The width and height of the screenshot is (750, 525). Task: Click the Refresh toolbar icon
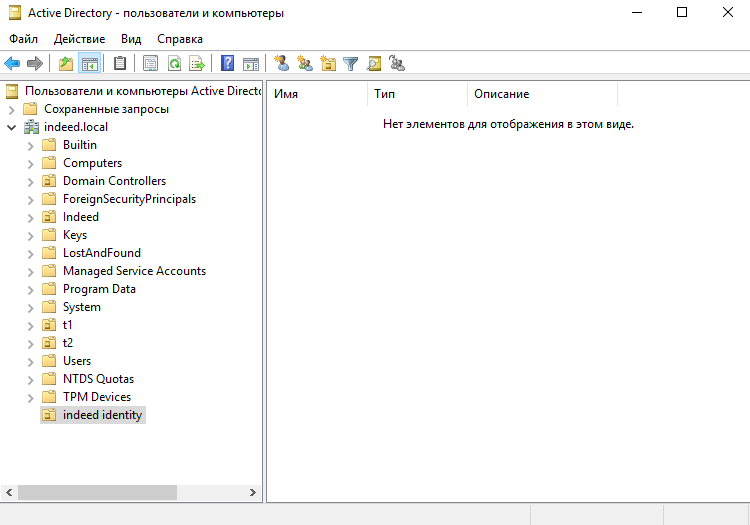(x=174, y=64)
